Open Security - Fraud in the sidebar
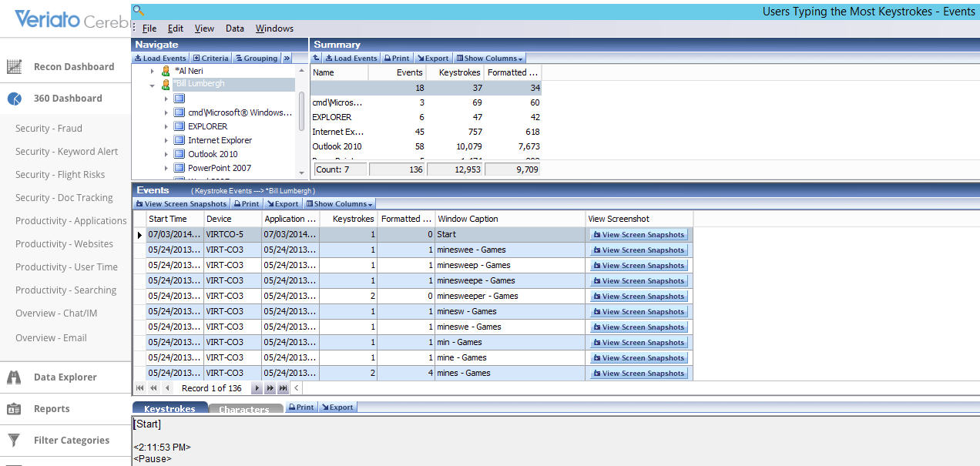The image size is (980, 466). tap(49, 129)
